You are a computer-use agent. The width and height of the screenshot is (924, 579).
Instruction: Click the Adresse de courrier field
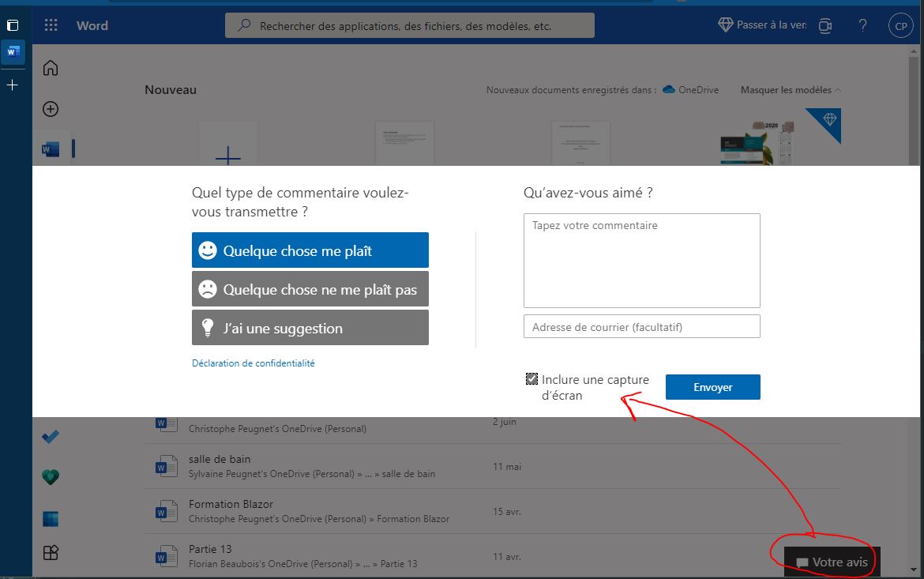(x=642, y=326)
